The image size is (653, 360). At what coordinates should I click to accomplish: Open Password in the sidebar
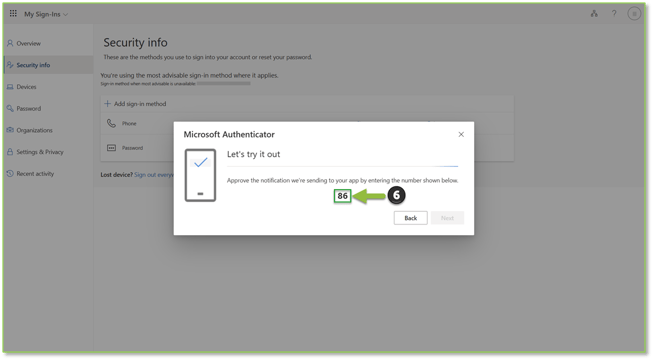29,108
